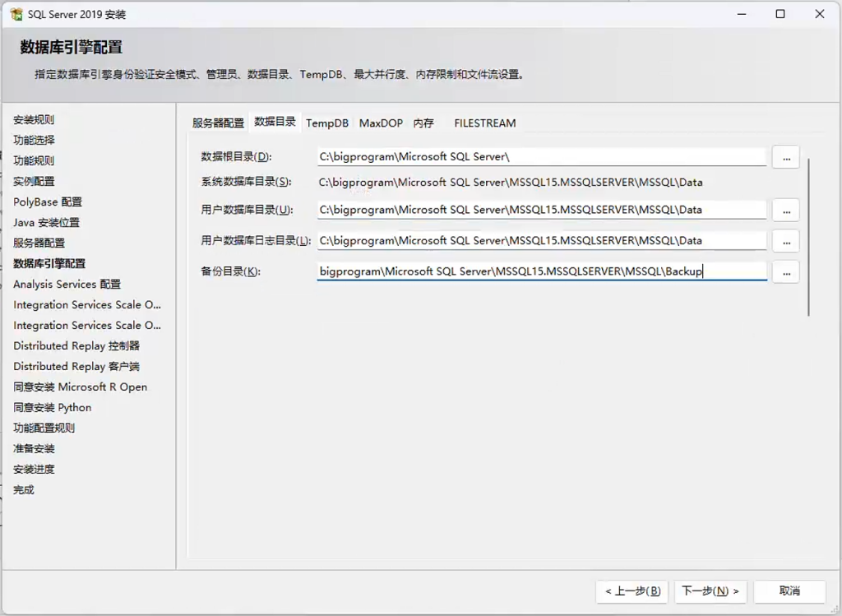Switch to the 内存 tab

pos(423,123)
